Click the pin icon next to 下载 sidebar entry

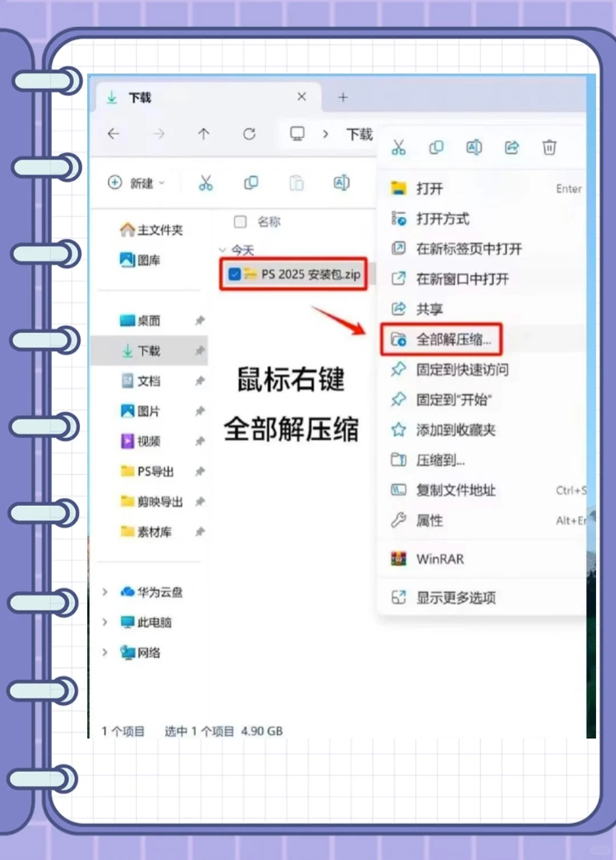(x=200, y=351)
